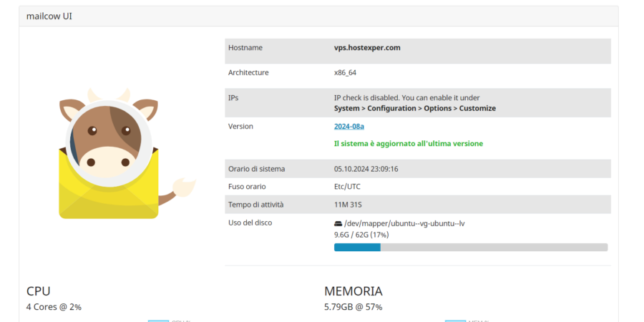Open the 2024-08a version link

pos(349,127)
